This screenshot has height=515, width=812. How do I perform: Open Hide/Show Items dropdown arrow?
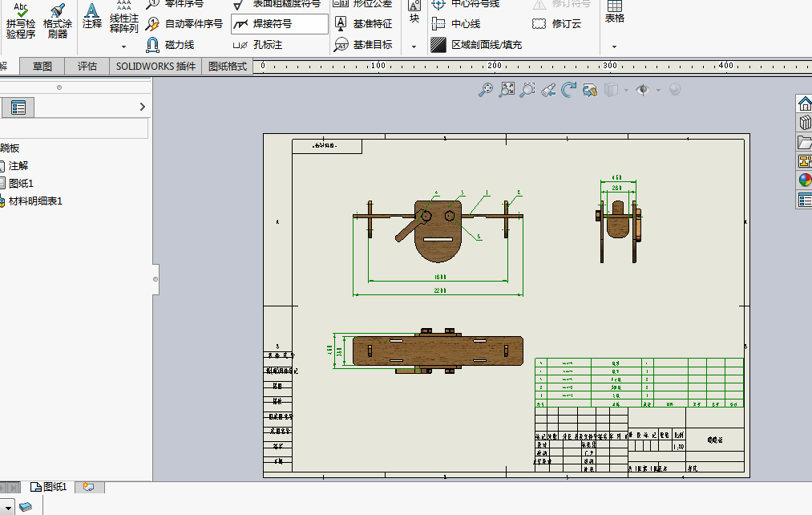(658, 90)
